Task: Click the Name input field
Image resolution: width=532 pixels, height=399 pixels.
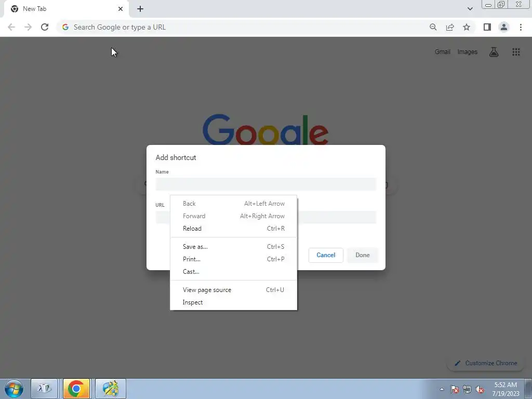Action: click(x=266, y=184)
